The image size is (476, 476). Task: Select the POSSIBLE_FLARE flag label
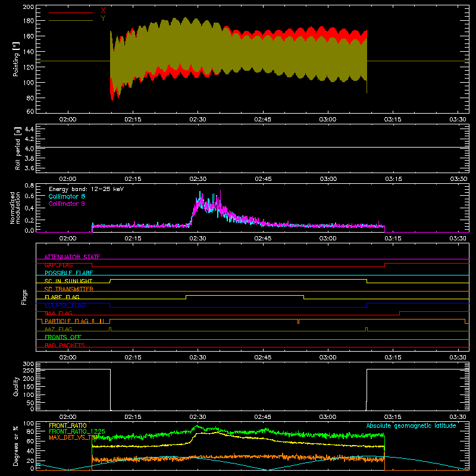[x=68, y=273]
